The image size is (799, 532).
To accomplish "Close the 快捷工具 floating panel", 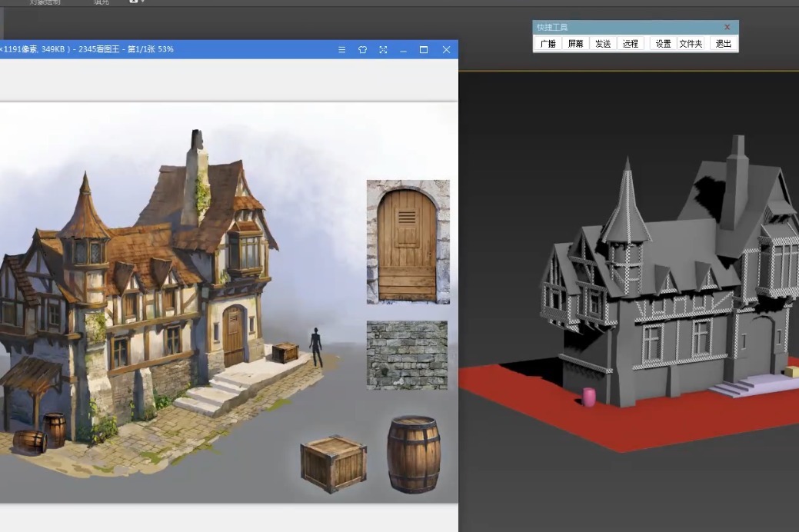I will click(x=727, y=27).
